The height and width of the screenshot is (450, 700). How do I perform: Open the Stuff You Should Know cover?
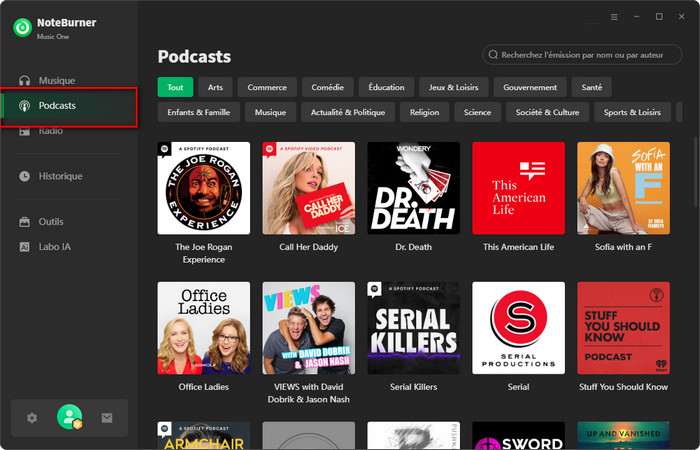point(623,328)
